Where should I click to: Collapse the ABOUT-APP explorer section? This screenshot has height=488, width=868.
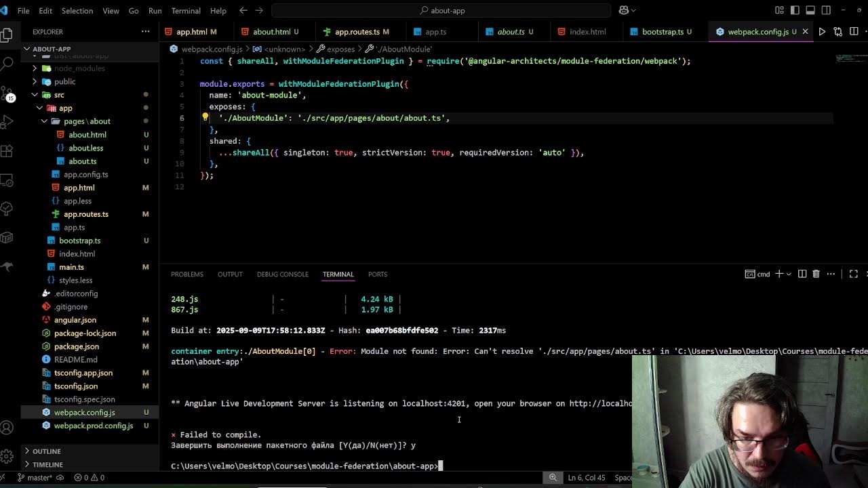click(91, 49)
